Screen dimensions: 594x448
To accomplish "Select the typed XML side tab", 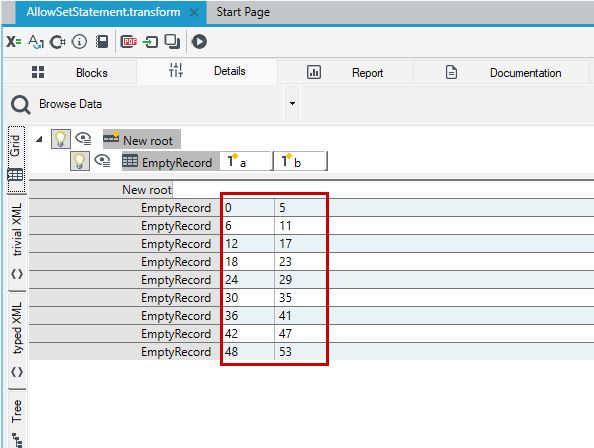I will [x=17, y=340].
